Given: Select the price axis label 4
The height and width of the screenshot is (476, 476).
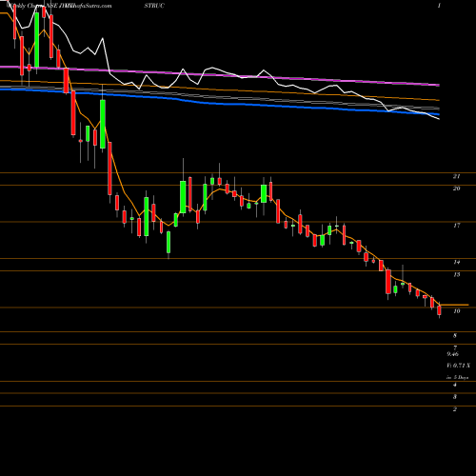Looking at the screenshot, I should (x=455, y=385).
